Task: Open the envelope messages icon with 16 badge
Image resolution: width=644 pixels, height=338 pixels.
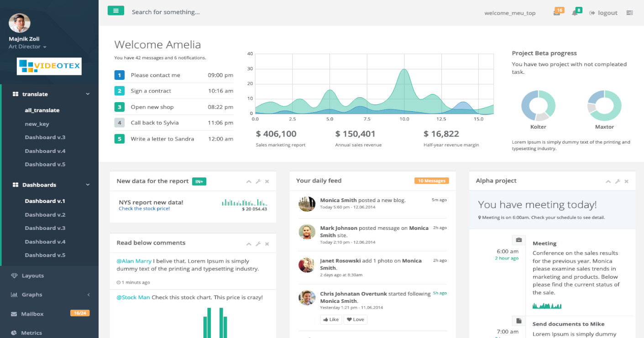Action: point(557,13)
